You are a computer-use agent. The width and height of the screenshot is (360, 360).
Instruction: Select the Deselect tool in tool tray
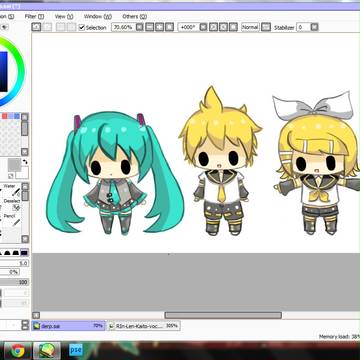pyautogui.click(x=12, y=205)
